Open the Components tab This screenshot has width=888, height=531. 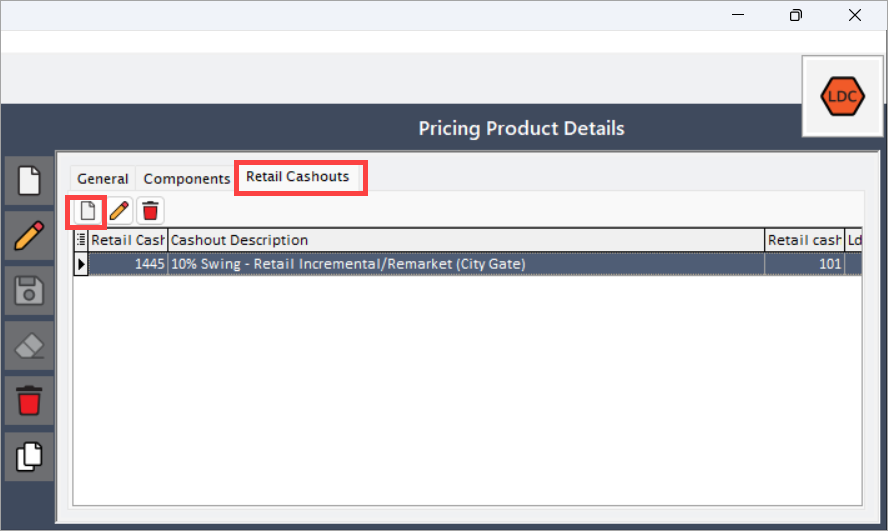(187, 179)
